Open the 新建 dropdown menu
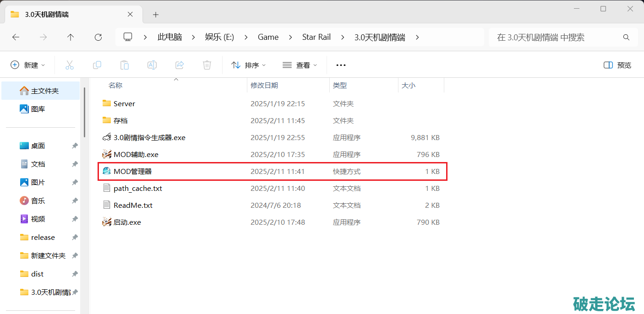 (28, 65)
